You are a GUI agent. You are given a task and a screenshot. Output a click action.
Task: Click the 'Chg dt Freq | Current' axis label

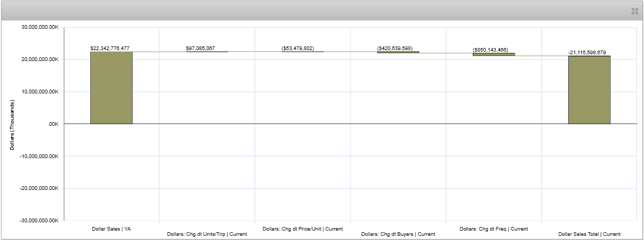(x=494, y=229)
